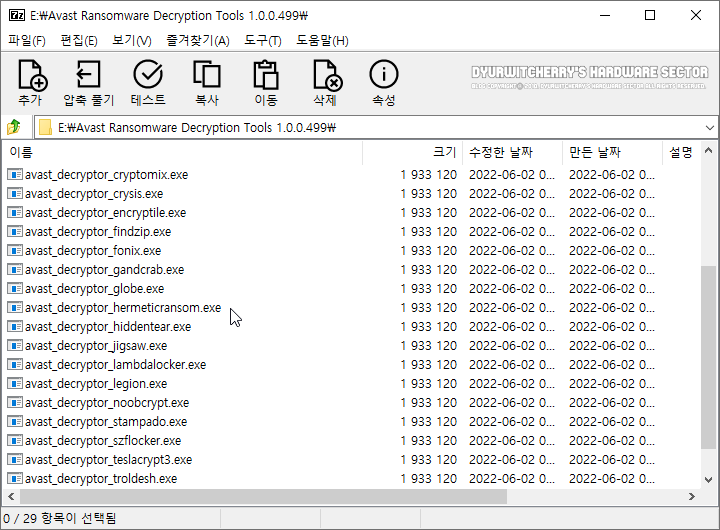This screenshot has width=720, height=530.
Task: Select file name avast_decryptor_teslacrypt3.exe
Action: click(x=108, y=459)
